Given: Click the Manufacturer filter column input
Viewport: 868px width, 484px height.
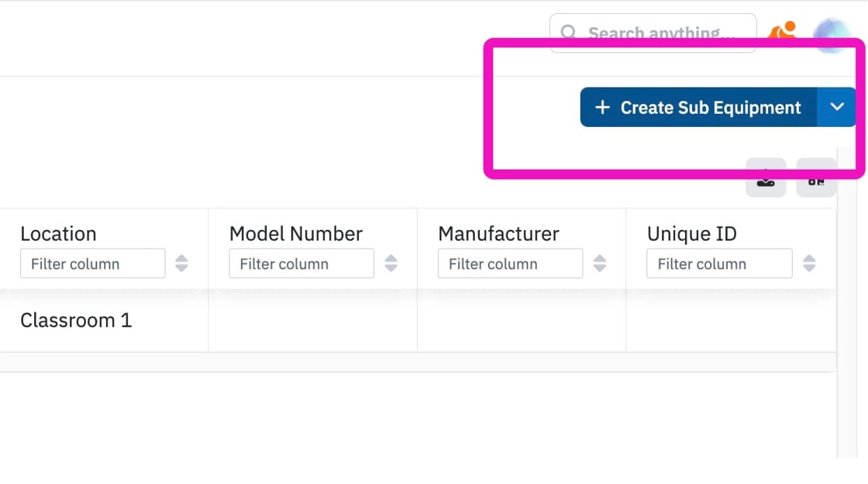Looking at the screenshot, I should 511,263.
